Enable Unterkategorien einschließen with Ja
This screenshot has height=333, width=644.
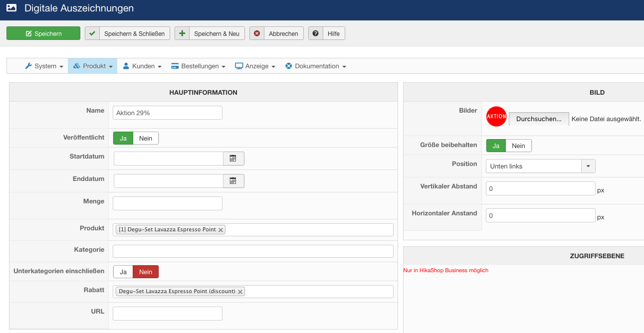point(123,272)
